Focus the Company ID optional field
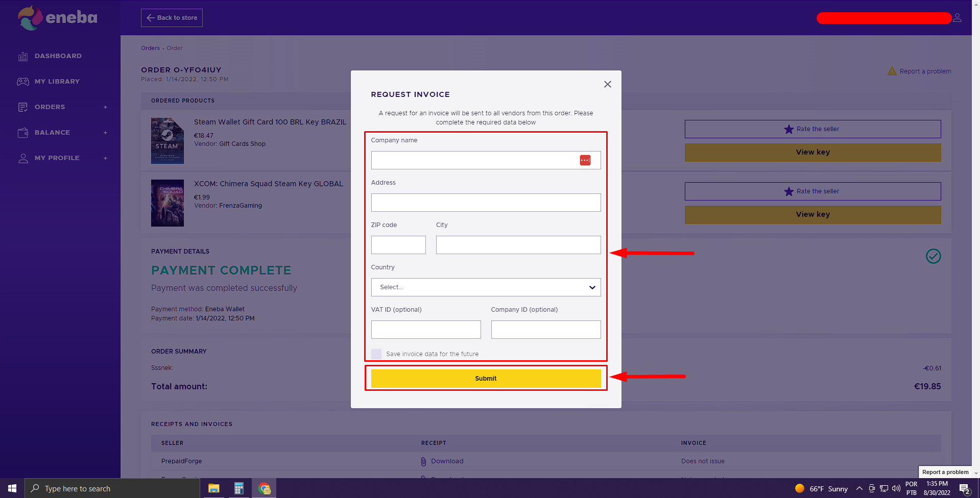 click(x=546, y=330)
